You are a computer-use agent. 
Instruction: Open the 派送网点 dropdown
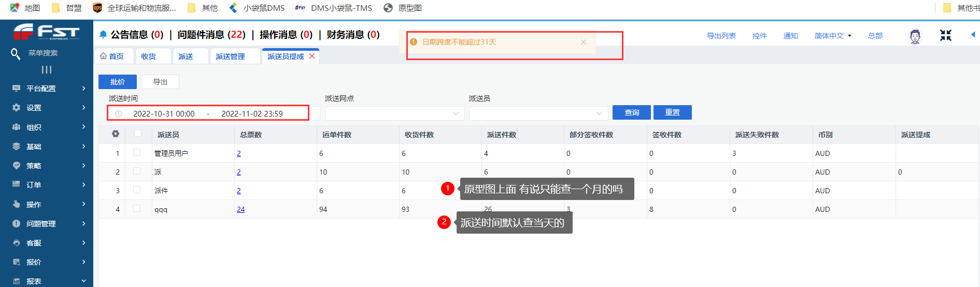[394, 113]
